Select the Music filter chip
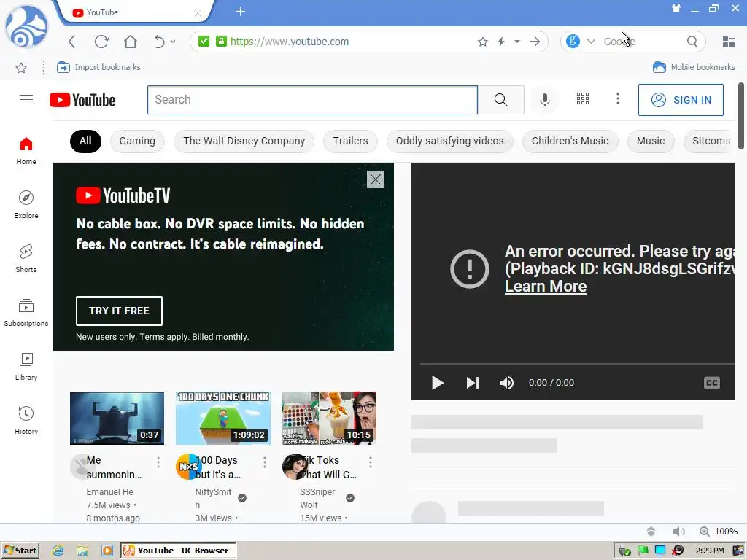Screen dimensions: 747x560 (650, 141)
